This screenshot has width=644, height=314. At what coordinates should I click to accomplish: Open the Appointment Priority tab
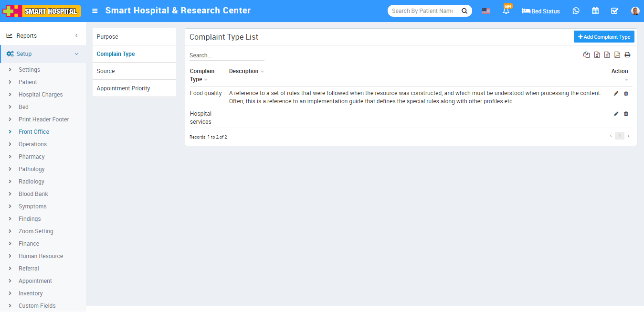click(123, 88)
